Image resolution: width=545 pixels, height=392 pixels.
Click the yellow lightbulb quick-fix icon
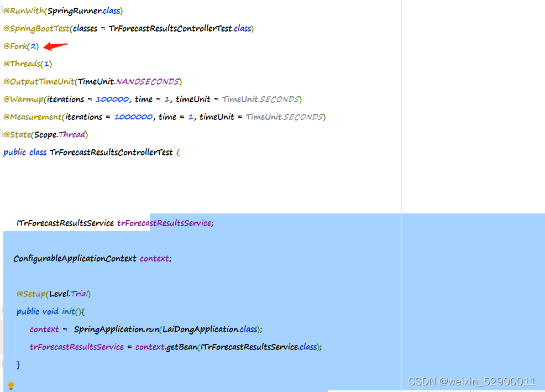[x=11, y=385]
